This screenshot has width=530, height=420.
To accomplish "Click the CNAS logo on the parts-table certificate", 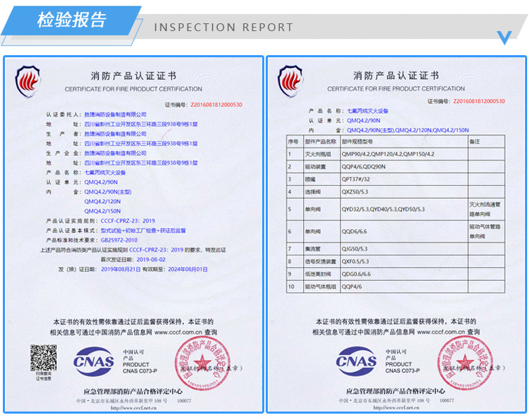I will tap(356, 361).
